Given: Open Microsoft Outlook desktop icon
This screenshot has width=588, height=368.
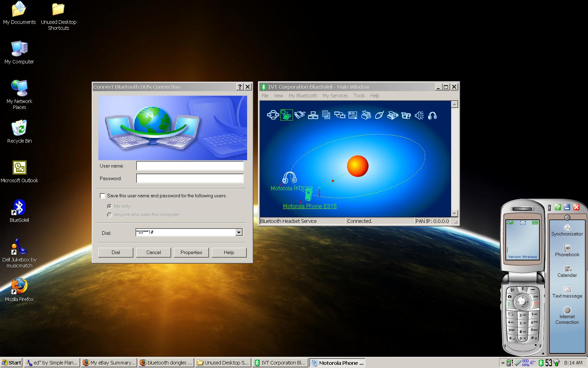Looking at the screenshot, I should click(x=19, y=171).
